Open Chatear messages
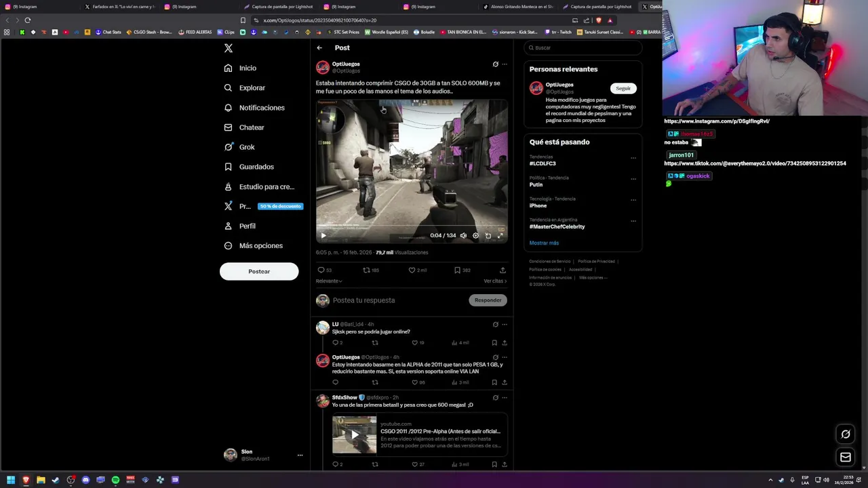The image size is (868, 488). [244, 127]
